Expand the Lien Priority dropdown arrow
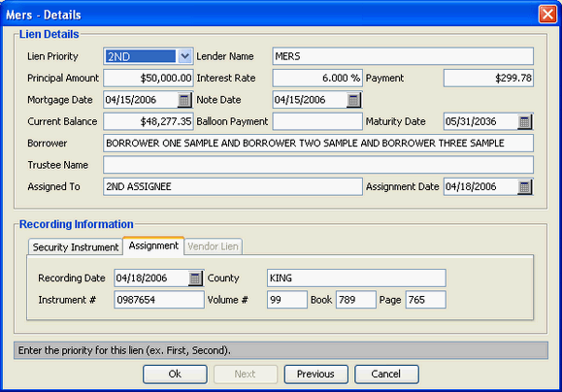 (x=184, y=56)
